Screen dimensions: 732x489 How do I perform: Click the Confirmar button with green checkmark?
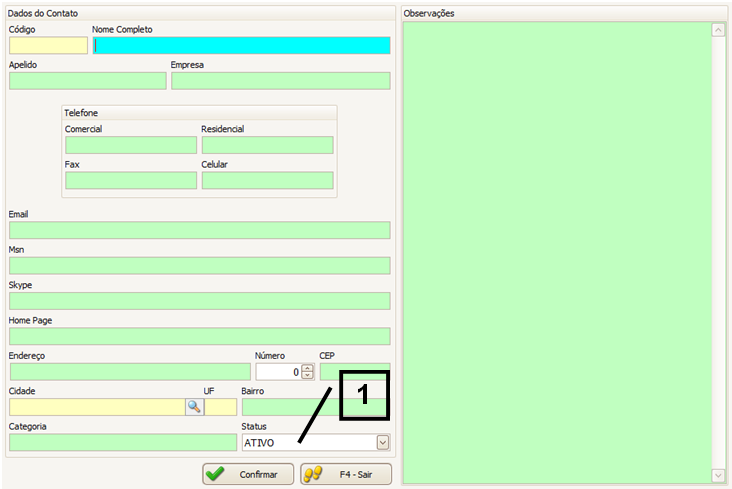tap(248, 474)
